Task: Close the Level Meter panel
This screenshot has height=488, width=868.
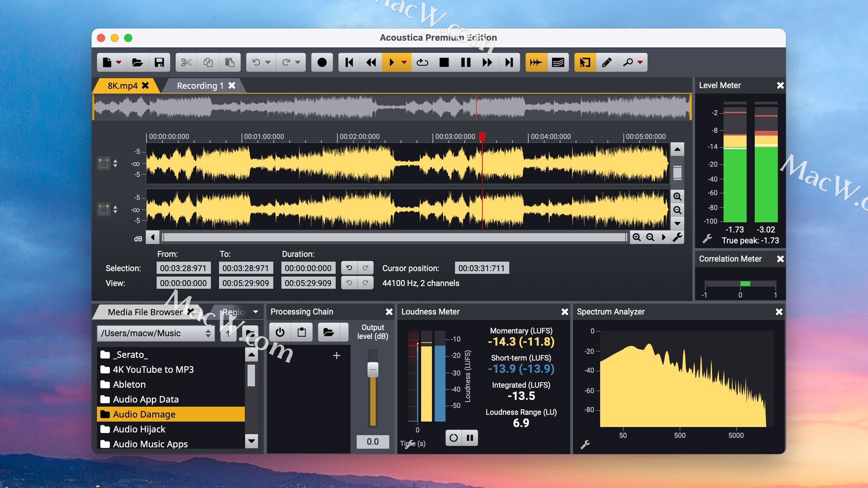Action: [780, 85]
